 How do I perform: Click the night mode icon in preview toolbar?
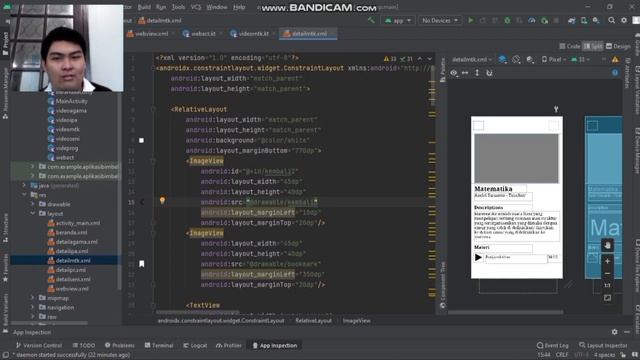pos(530,60)
